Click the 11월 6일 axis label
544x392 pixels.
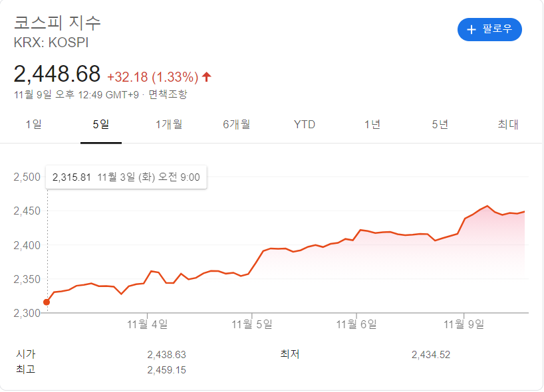coord(356,324)
